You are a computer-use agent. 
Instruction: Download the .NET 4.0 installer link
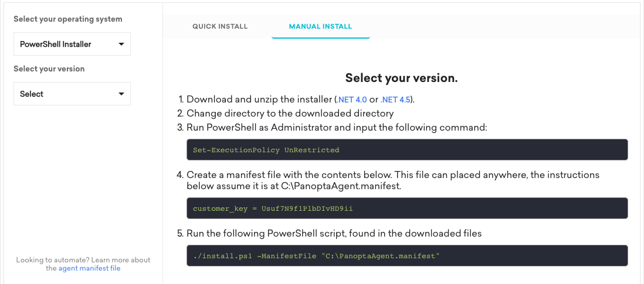351,100
